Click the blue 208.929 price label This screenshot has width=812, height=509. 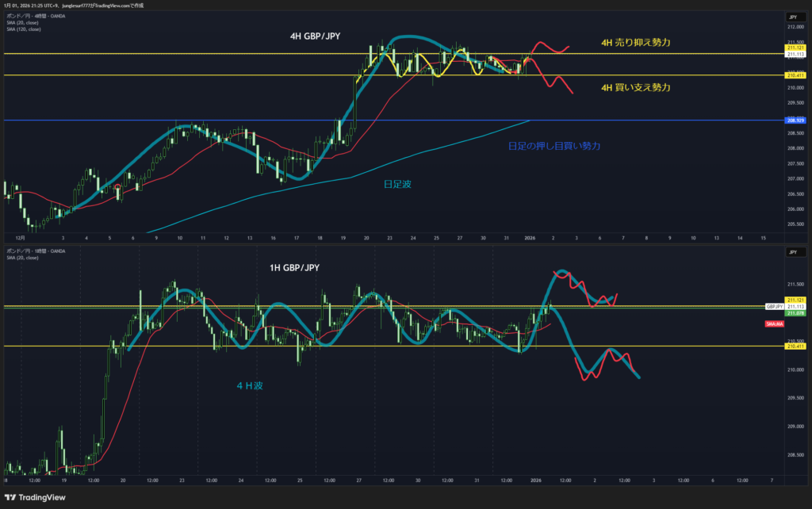795,121
